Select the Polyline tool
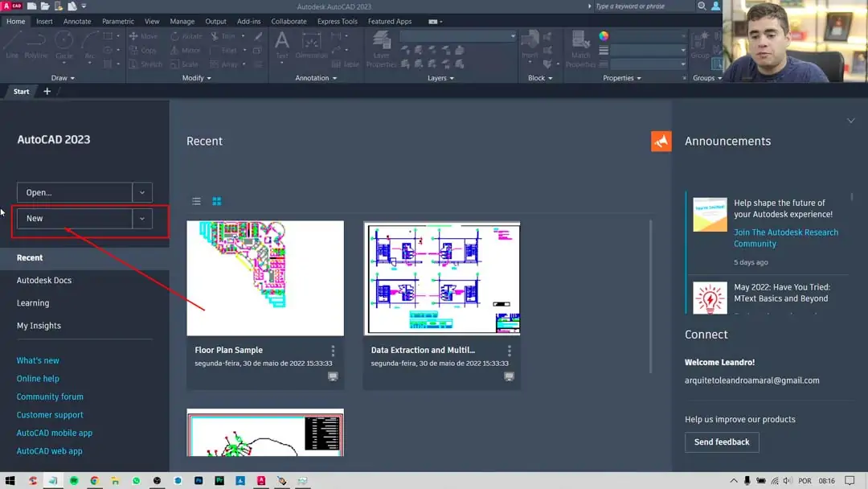868x489 pixels. coord(36,44)
